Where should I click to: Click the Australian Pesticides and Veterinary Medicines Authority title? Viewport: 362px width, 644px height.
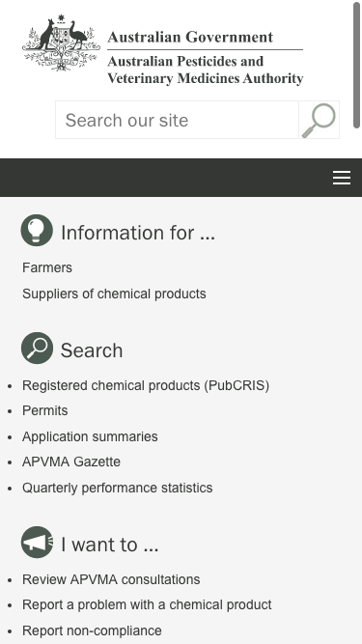(x=206, y=70)
